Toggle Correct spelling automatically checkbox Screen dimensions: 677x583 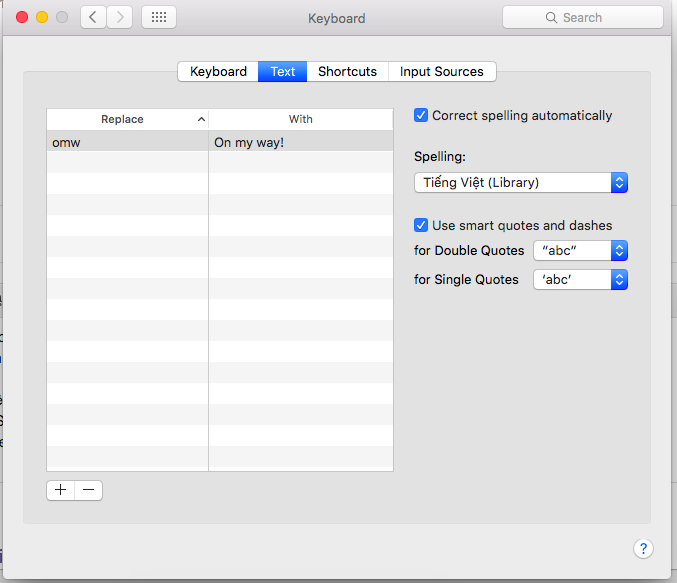coord(421,115)
